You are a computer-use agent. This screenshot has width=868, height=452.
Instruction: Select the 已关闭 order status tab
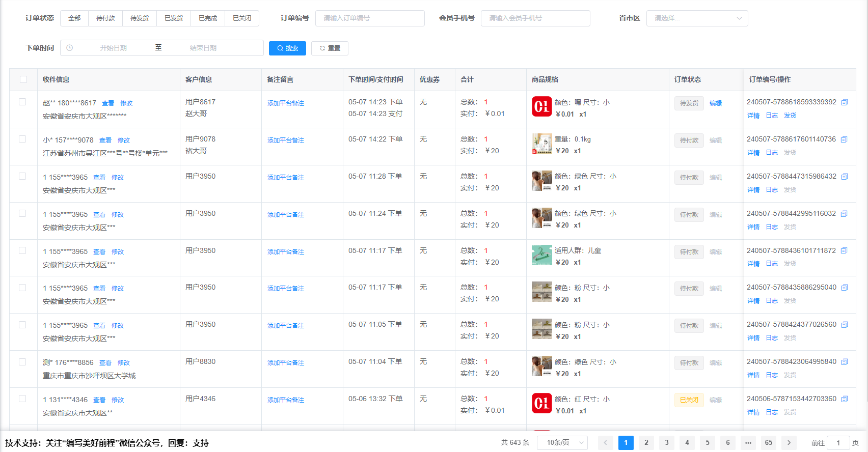(x=242, y=18)
